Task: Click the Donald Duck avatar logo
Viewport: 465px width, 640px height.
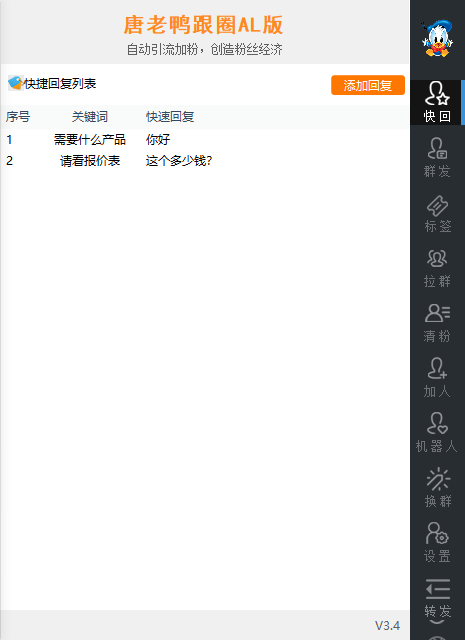Action: [x=437, y=38]
